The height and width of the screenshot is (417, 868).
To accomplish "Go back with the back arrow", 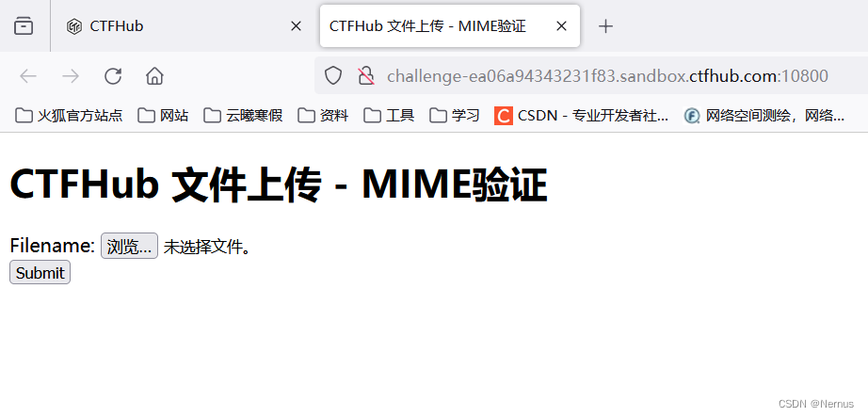I will point(27,76).
